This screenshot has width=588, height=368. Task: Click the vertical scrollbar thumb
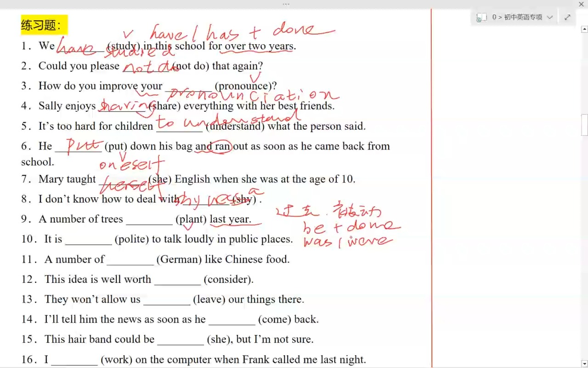coord(584,125)
